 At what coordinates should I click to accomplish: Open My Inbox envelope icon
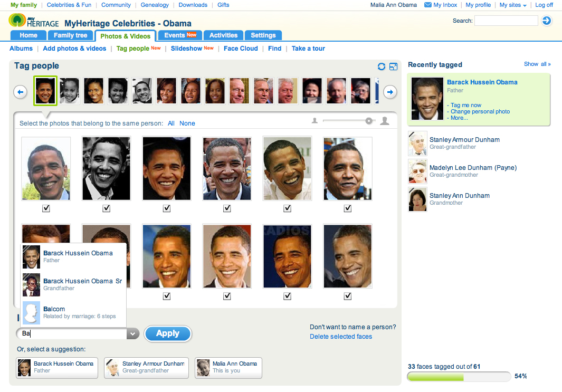tap(427, 5)
